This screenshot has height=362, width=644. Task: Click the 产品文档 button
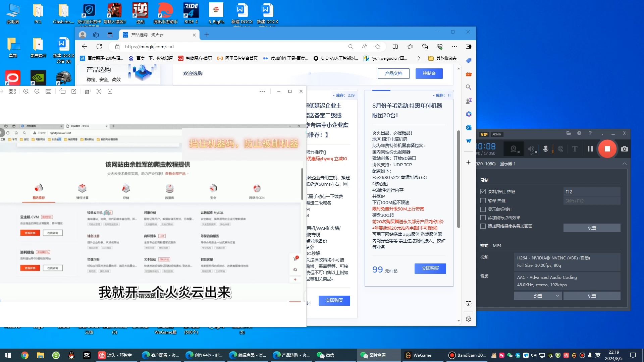(393, 73)
